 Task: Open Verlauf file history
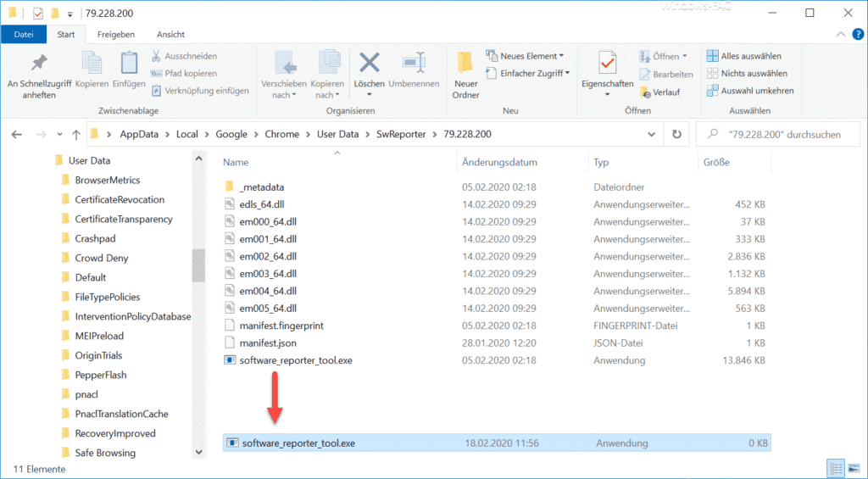tap(659, 92)
